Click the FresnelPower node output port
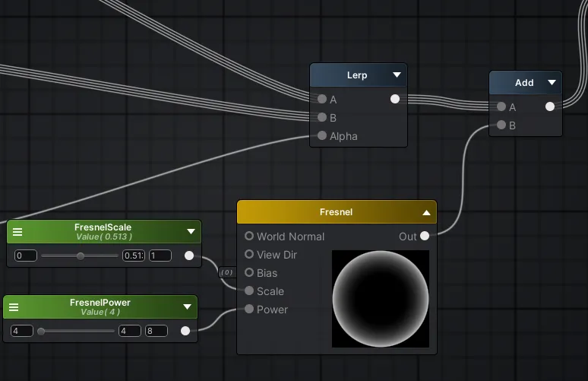 click(x=185, y=331)
